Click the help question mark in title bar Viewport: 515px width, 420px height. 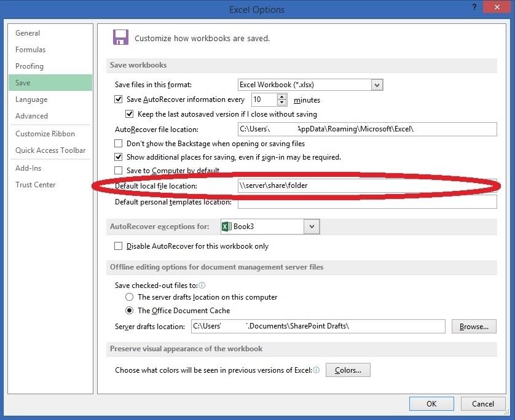pyautogui.click(x=473, y=8)
